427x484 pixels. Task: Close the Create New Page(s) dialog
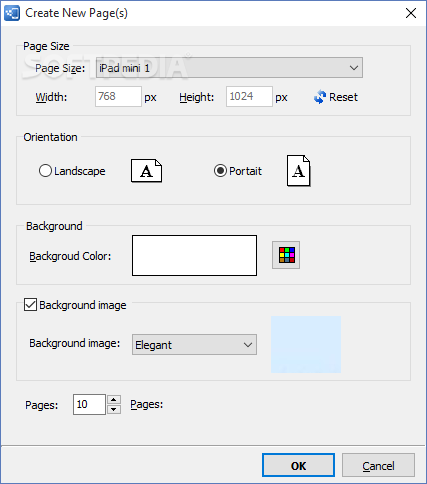(x=411, y=13)
